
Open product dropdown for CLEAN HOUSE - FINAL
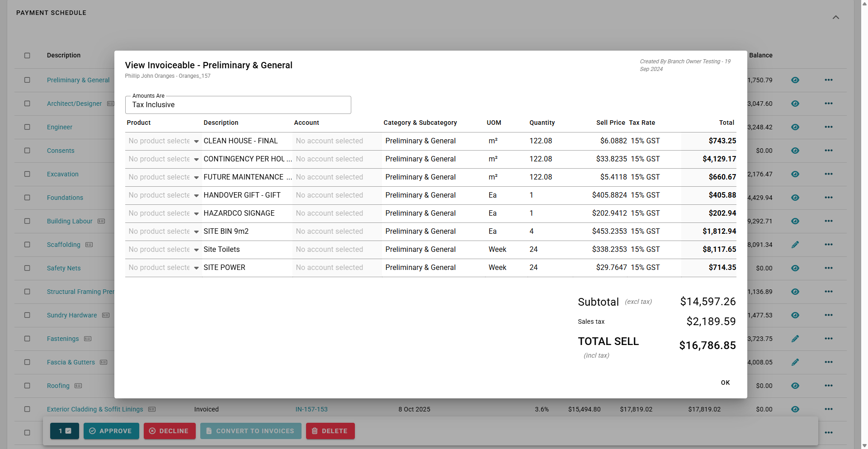(x=196, y=142)
